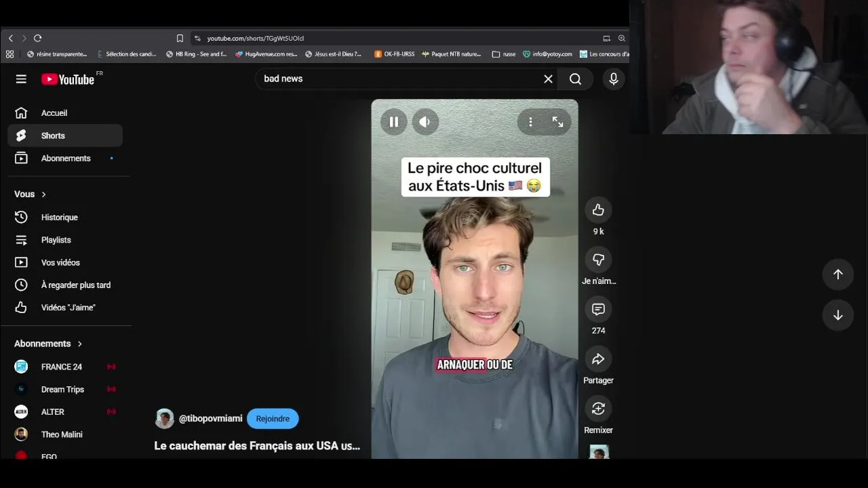Screen dimensions: 868x488
Task: Open the HB Ring bookmark
Action: pos(196,54)
